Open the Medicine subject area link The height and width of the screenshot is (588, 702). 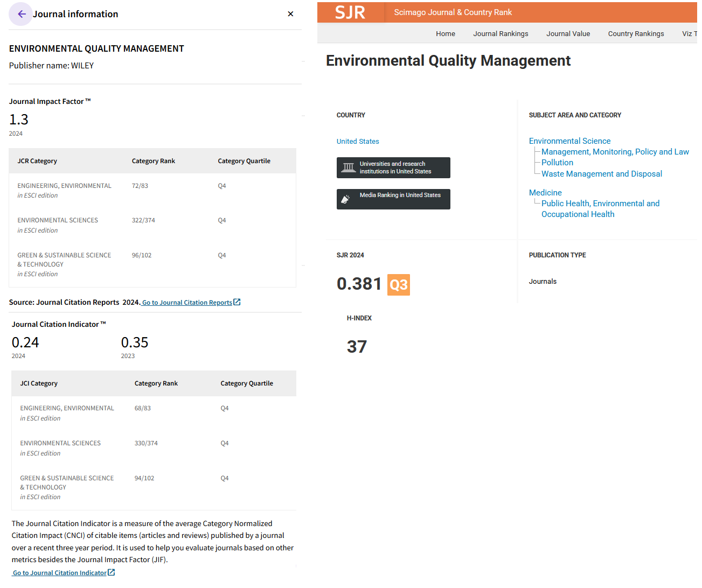click(x=545, y=193)
